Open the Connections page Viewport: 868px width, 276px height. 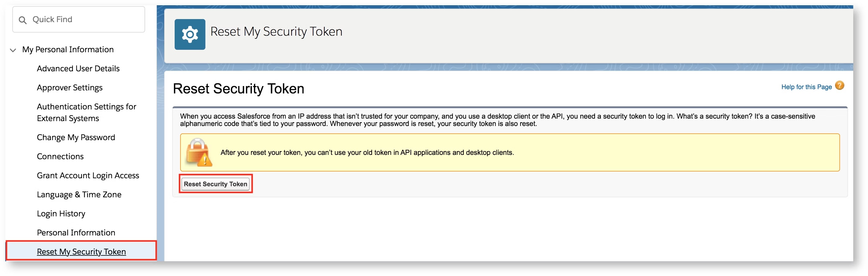click(x=60, y=156)
